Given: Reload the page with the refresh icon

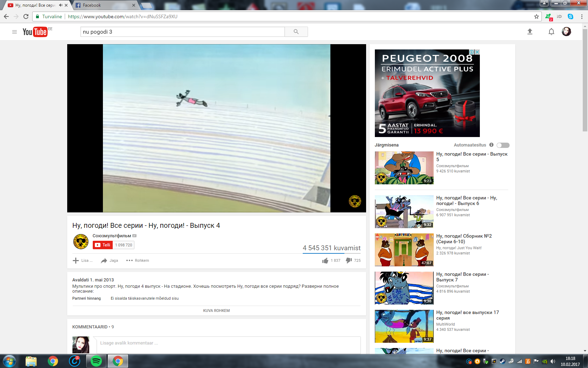Looking at the screenshot, I should (26, 16).
